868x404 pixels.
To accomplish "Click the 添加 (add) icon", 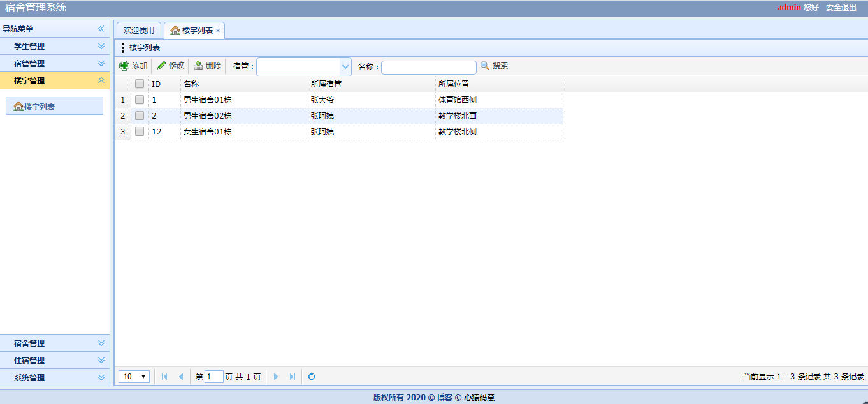I will tap(126, 65).
